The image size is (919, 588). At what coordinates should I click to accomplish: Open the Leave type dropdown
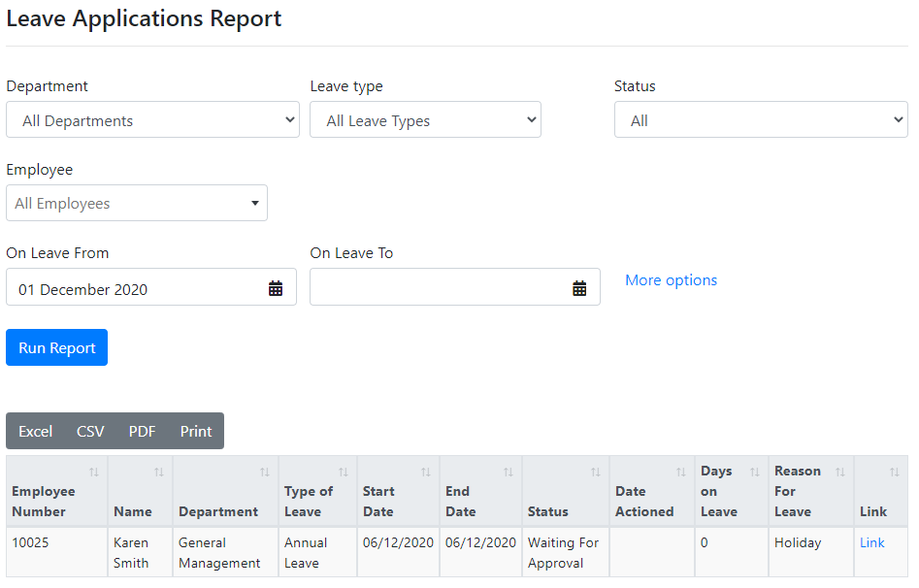click(x=425, y=119)
